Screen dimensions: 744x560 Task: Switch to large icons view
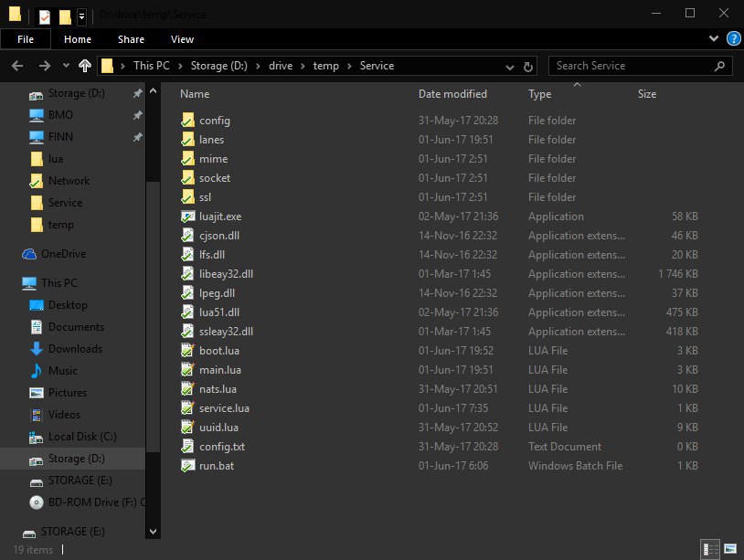(x=730, y=549)
